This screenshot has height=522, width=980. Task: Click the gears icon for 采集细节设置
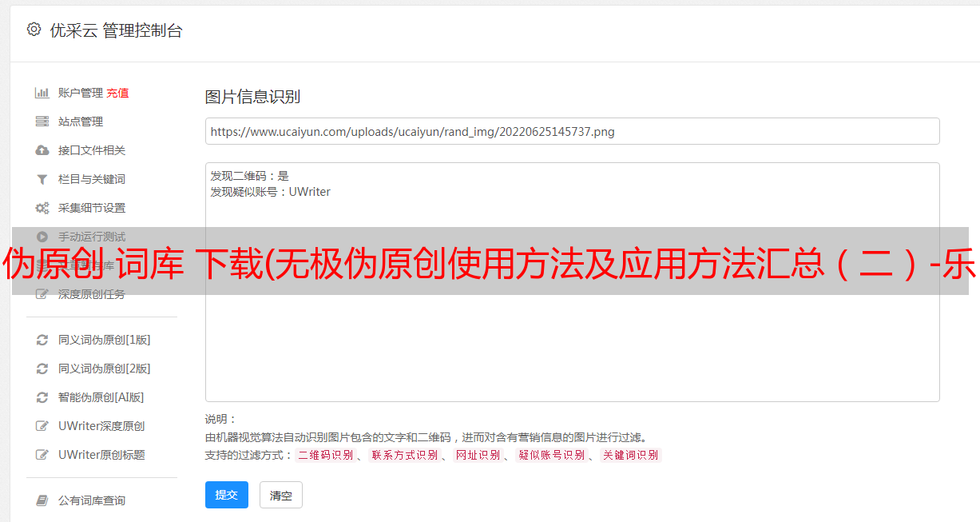click(x=42, y=208)
